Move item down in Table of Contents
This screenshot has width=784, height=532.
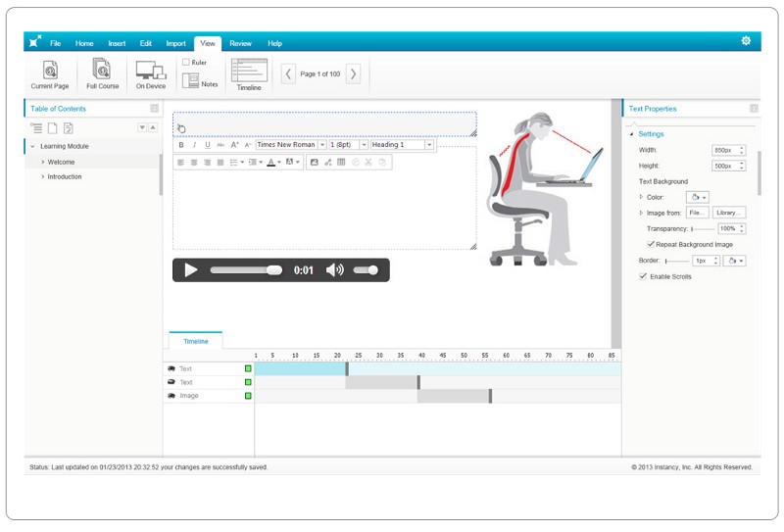coord(142,127)
